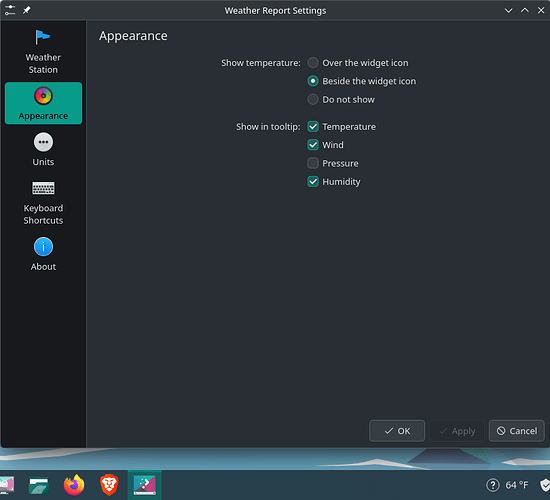Click the shield icon in system tray
550x500 pixels.
[x=545, y=485]
